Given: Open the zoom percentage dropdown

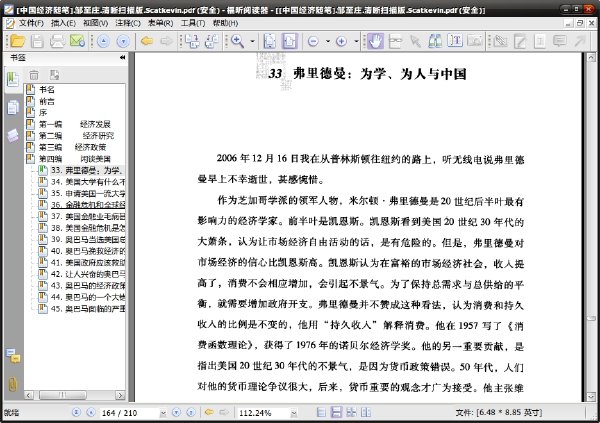Looking at the screenshot, I should pos(293,413).
